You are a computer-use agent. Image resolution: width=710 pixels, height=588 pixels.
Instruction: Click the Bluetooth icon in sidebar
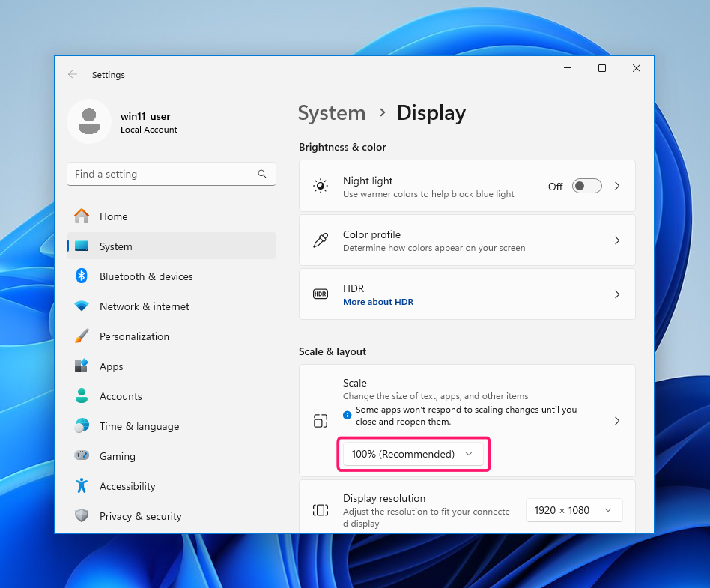(x=82, y=276)
